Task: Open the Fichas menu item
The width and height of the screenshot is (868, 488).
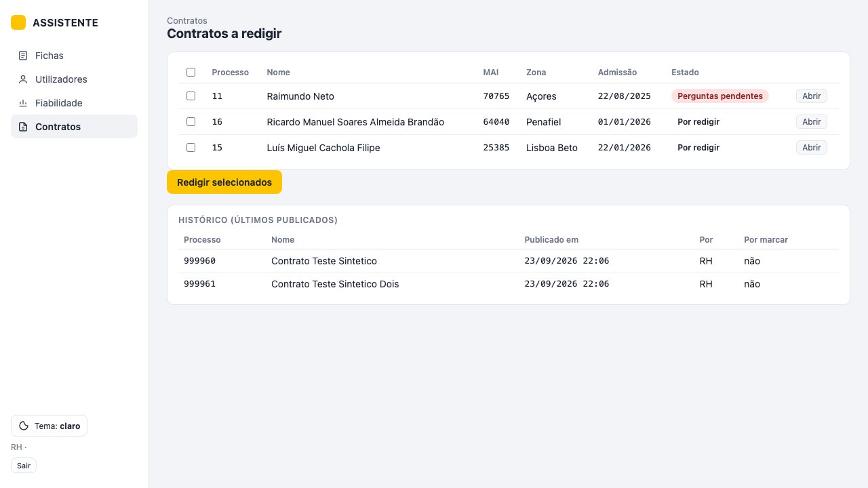Action: (x=74, y=56)
